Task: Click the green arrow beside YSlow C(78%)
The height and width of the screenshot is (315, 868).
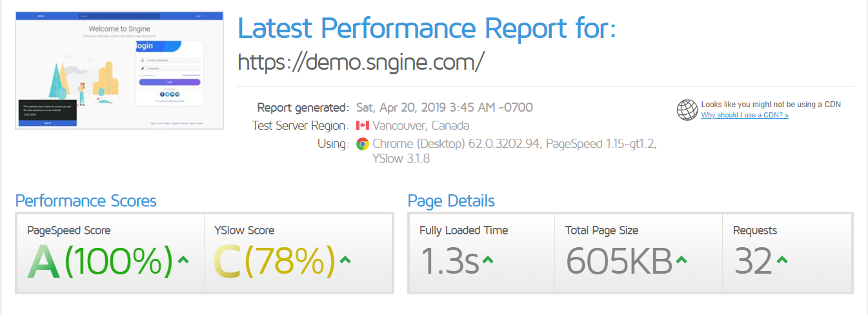Action: (x=345, y=260)
